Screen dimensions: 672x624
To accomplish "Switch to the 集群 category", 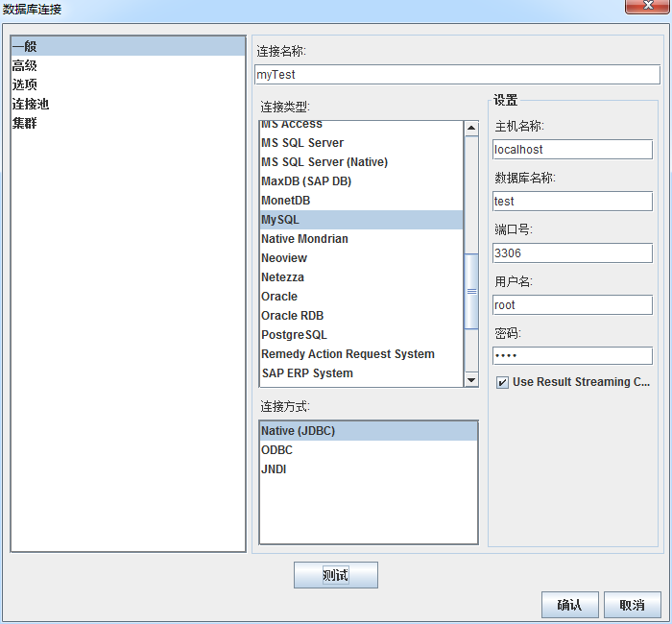I will coord(128,123).
